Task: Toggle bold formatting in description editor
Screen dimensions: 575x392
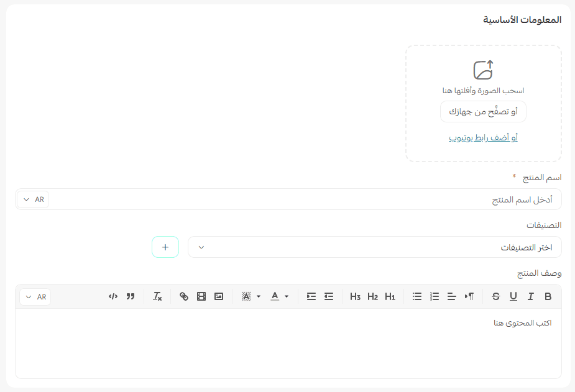Action: coord(548,297)
